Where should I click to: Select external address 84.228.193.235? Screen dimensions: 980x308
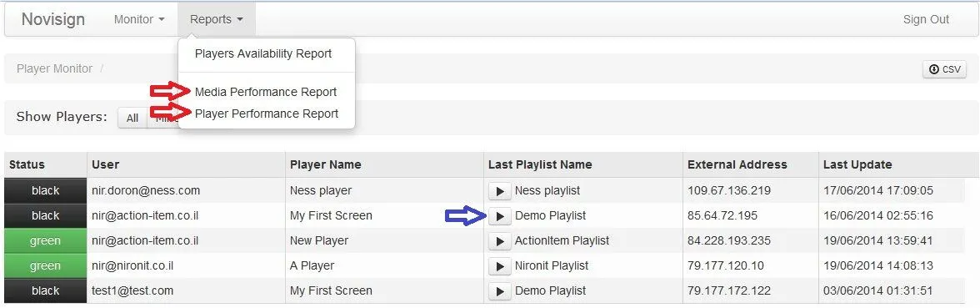[x=728, y=240]
